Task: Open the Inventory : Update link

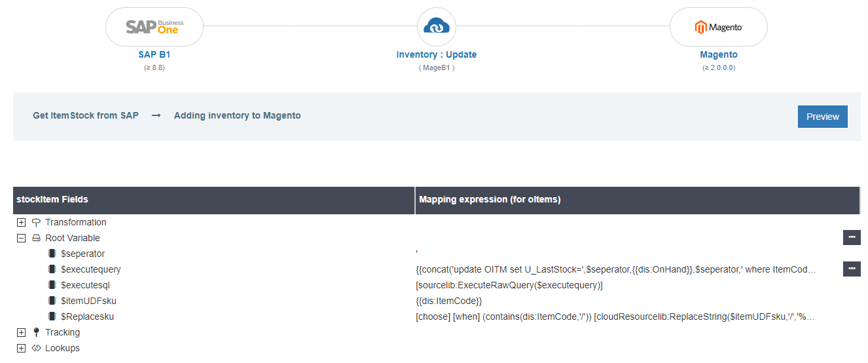Action: pos(436,55)
